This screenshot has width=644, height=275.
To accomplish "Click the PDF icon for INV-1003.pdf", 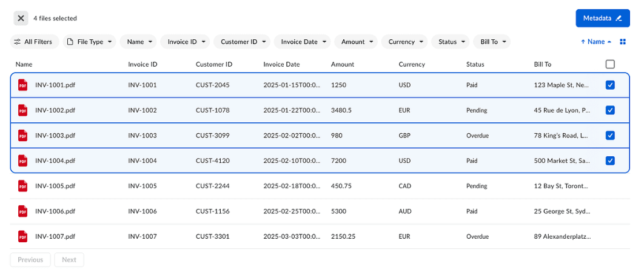I will [23, 136].
